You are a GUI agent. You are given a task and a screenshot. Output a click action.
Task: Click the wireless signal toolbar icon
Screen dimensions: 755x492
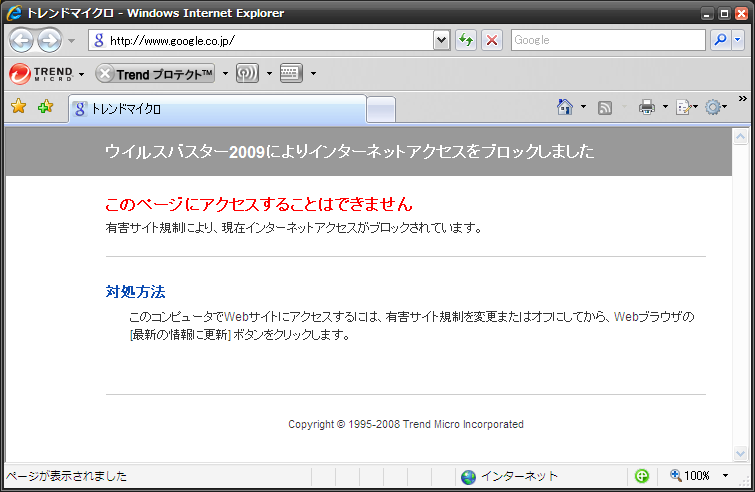tap(247, 73)
